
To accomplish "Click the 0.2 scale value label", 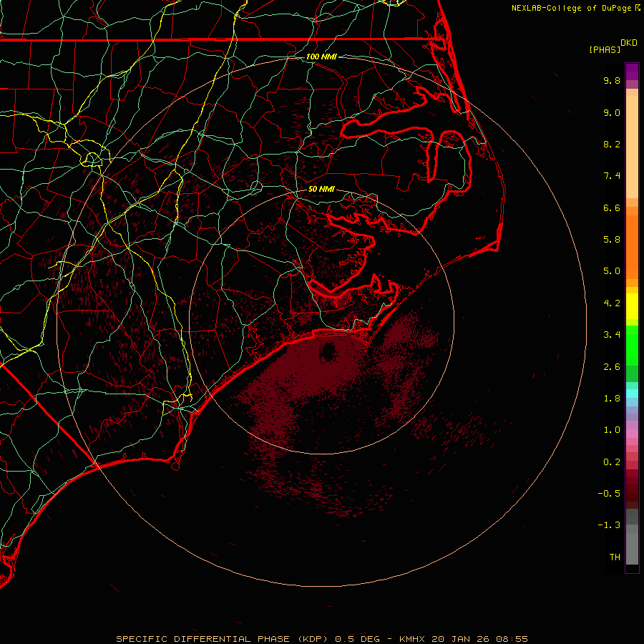I will 612,462.
